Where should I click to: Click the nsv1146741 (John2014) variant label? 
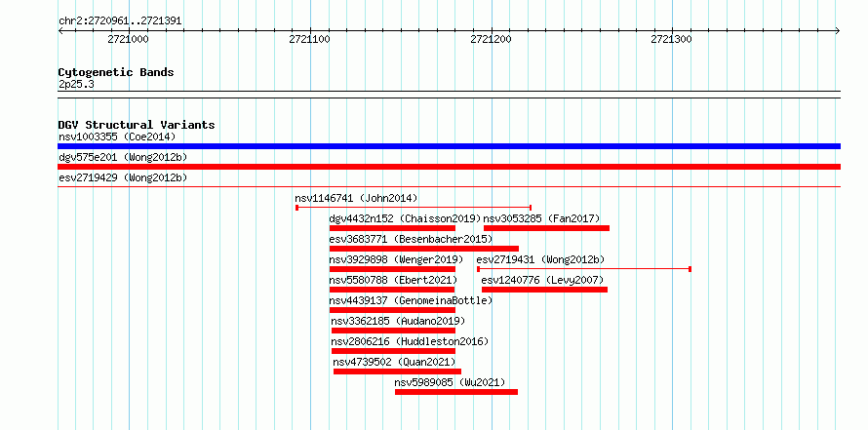tap(357, 198)
